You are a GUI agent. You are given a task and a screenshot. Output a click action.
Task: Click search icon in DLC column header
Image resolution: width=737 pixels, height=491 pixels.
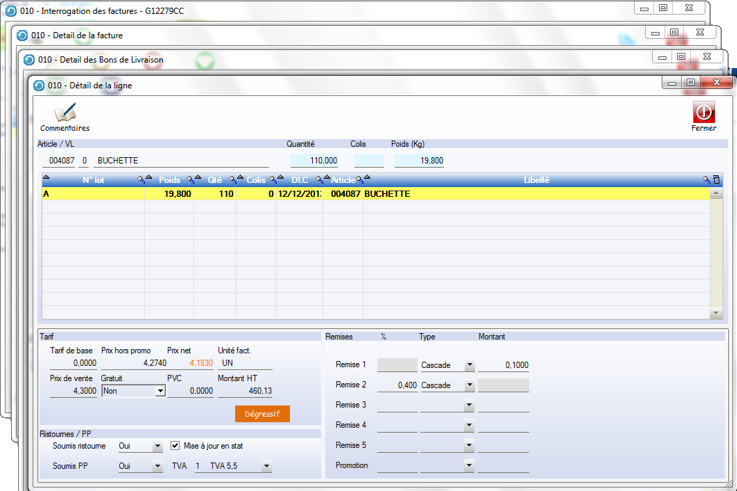click(320, 180)
